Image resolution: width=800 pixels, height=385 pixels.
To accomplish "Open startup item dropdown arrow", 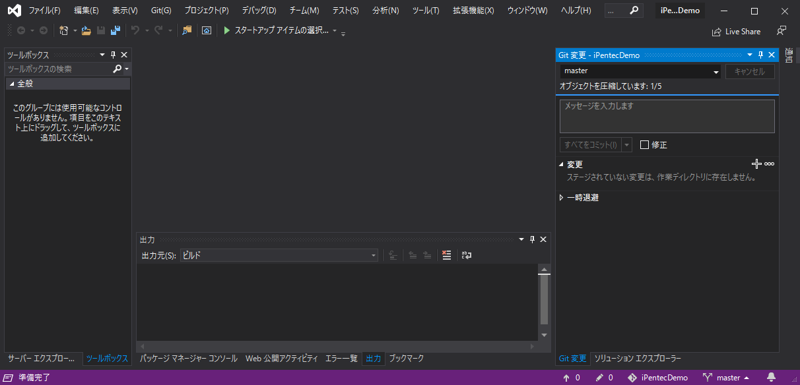I will 335,31.
